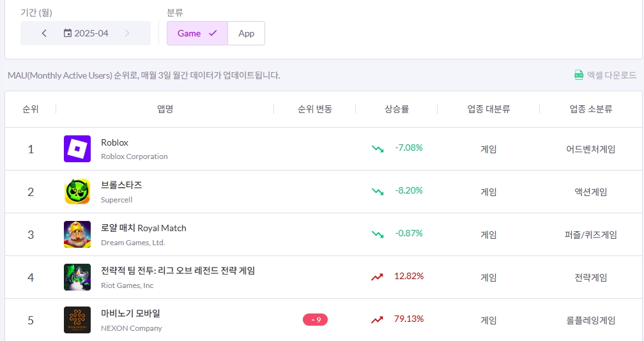This screenshot has width=644, height=341.
Task: Click the red rank change +9 badge
Action: (x=315, y=319)
